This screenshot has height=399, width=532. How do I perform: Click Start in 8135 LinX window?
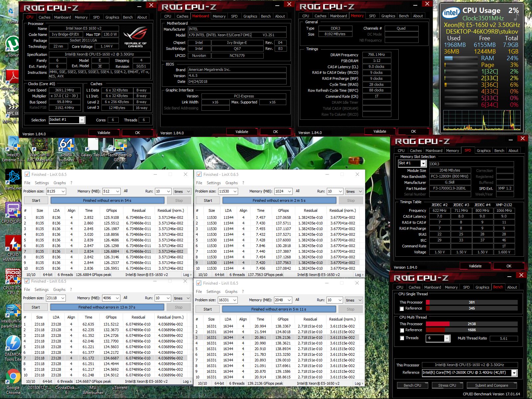pyautogui.click(x=36, y=200)
